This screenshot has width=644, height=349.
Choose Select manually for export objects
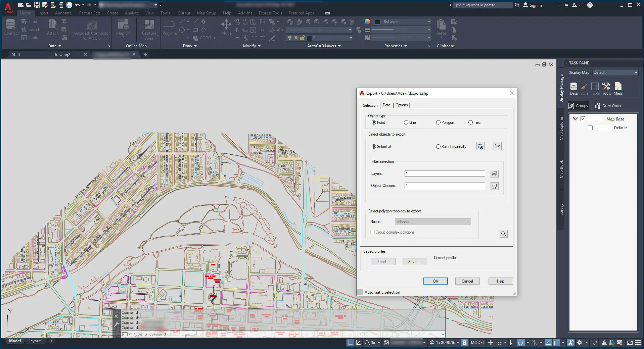tap(438, 146)
